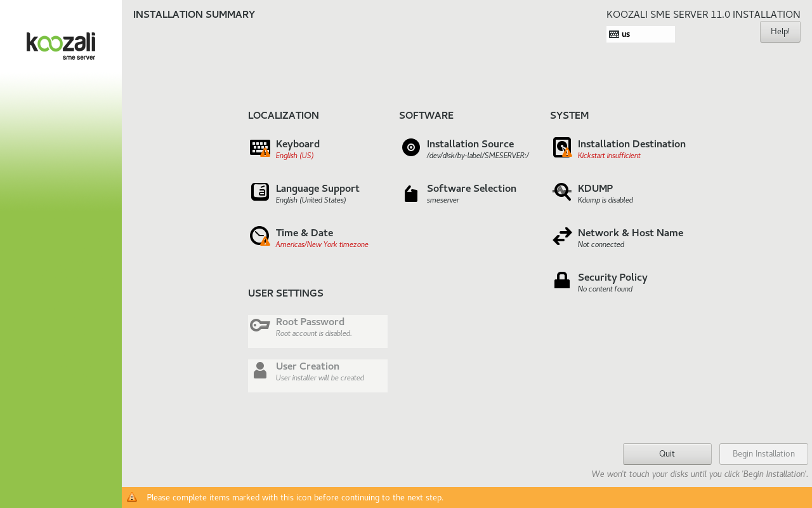Viewport: 812px width, 508px height.
Task: Open the KDUMP settings label
Action: pyautogui.click(x=595, y=189)
